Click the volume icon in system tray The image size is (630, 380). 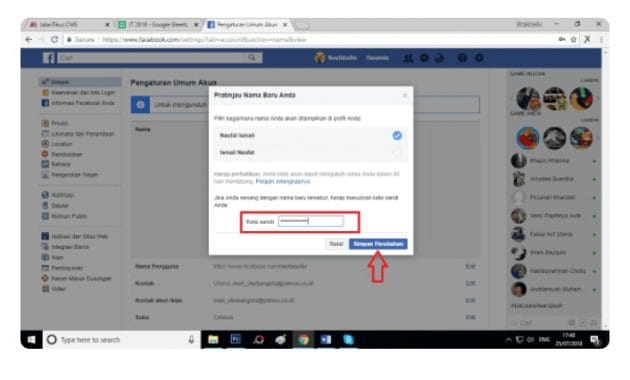[530, 340]
